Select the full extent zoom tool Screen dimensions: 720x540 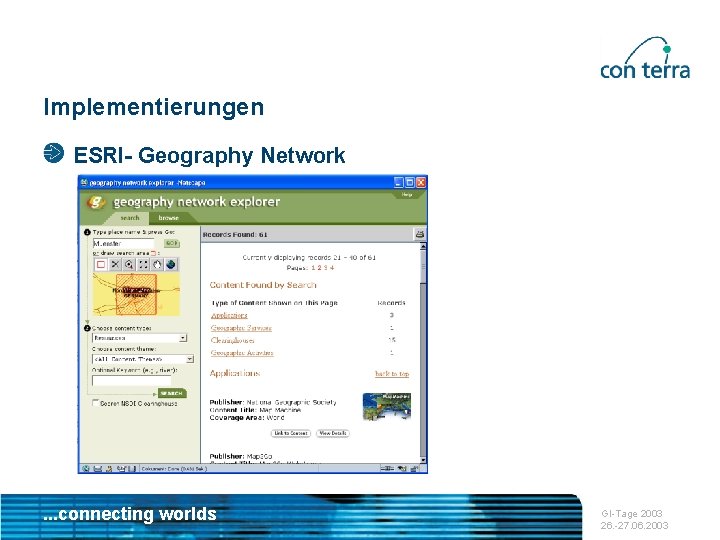pyautogui.click(x=143, y=264)
